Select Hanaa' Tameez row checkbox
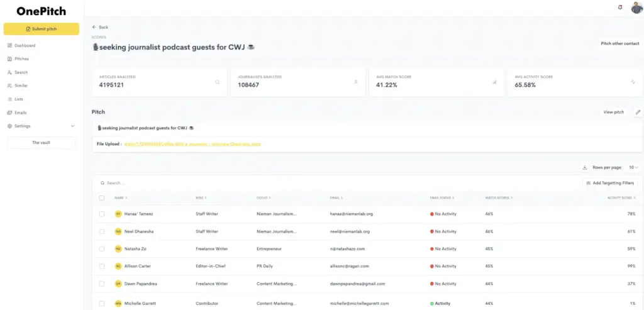 pos(102,214)
